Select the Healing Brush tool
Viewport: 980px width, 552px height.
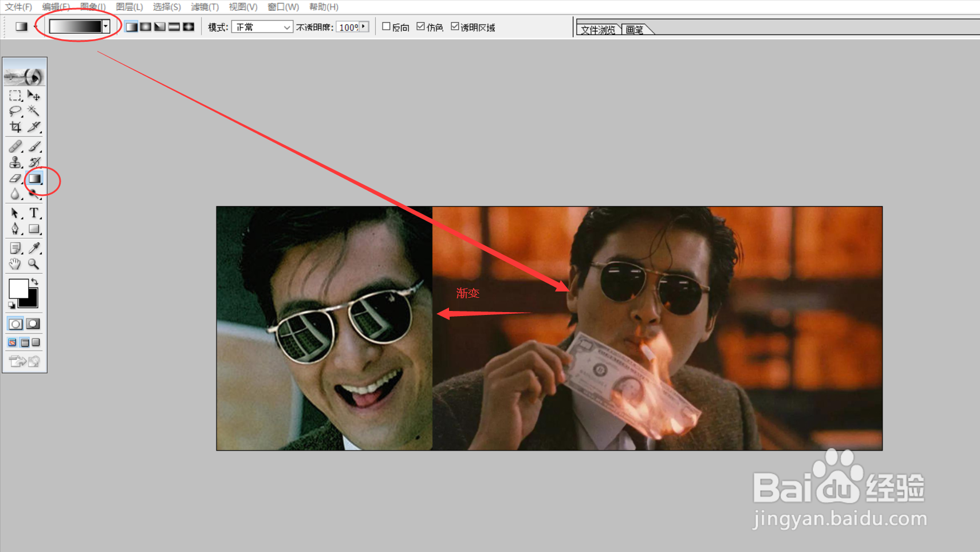pos(15,147)
